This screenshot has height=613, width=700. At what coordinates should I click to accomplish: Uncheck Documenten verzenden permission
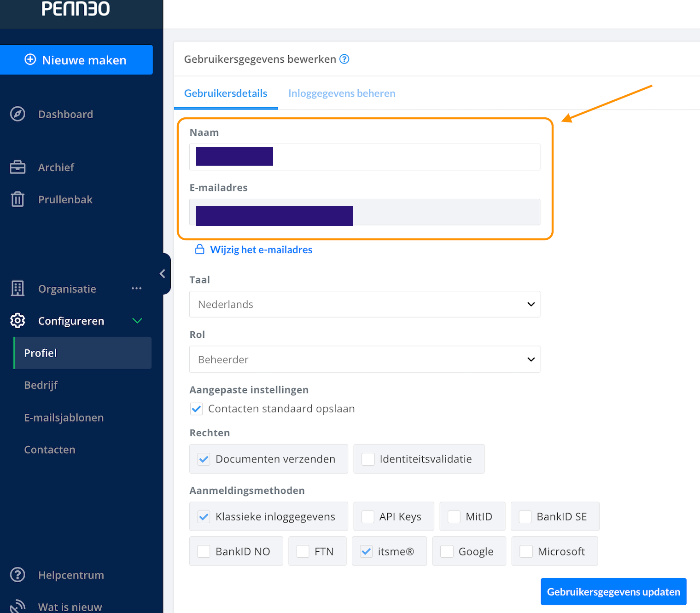click(x=204, y=459)
